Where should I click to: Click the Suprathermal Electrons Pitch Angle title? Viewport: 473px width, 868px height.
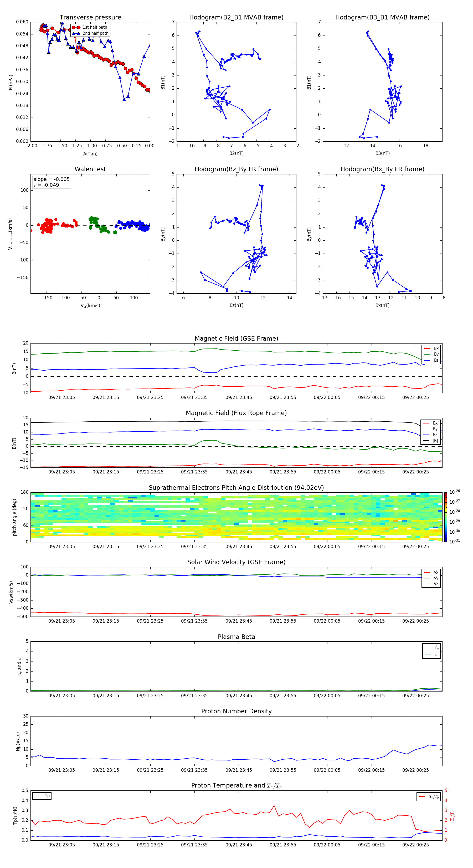(x=236, y=488)
